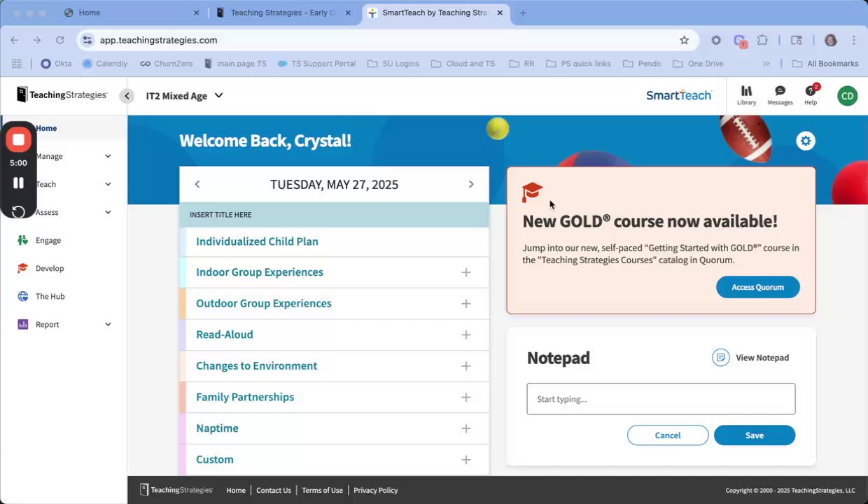The height and width of the screenshot is (504, 868).
Task: Open the CD user avatar menu
Action: point(847,96)
